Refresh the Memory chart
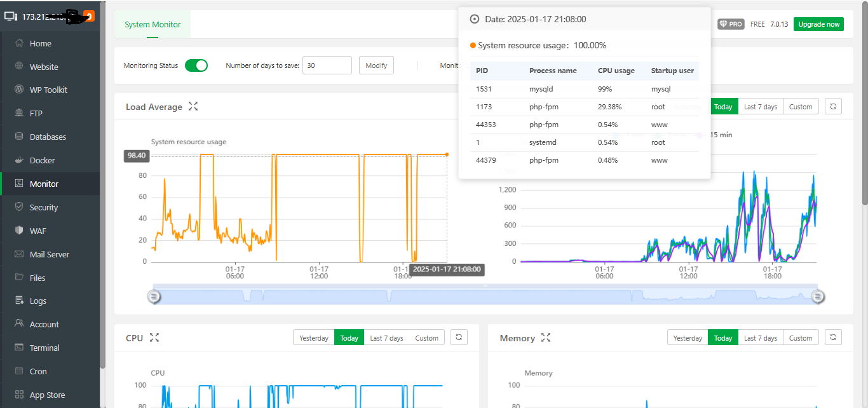 pyautogui.click(x=833, y=337)
